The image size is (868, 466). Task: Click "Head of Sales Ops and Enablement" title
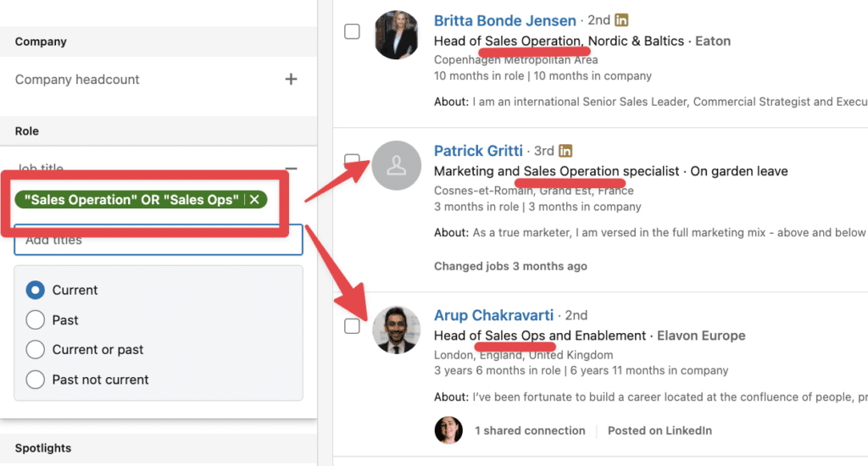coord(540,336)
